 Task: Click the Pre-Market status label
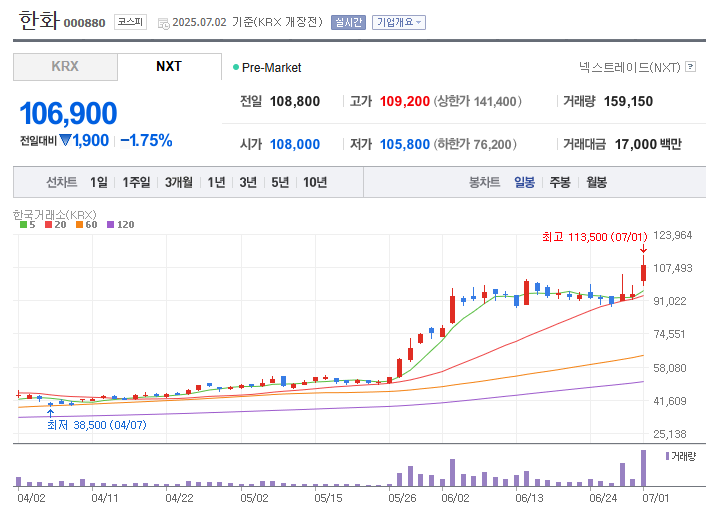(x=272, y=68)
